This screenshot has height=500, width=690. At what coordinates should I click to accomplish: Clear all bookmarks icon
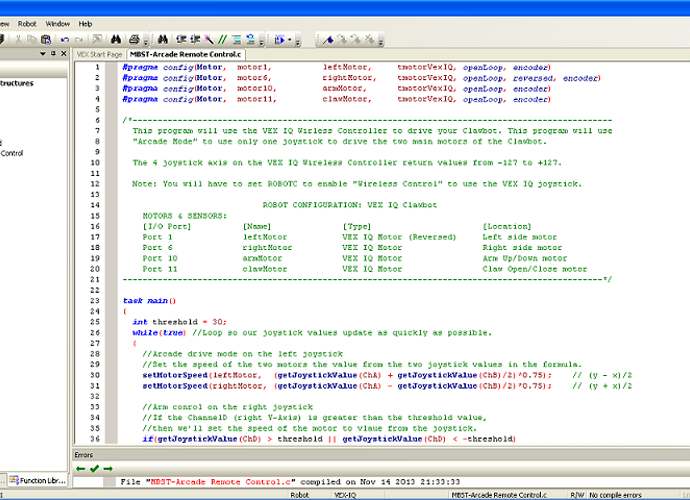[369, 40]
